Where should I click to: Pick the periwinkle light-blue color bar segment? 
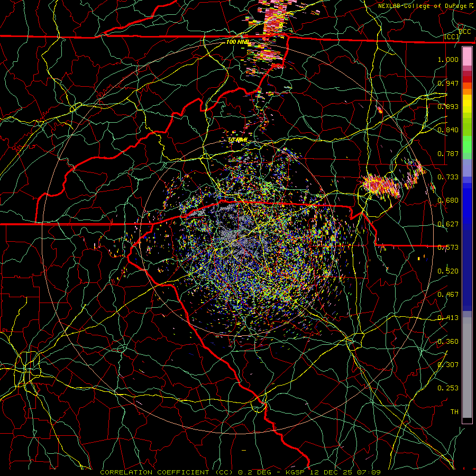click(x=467, y=168)
